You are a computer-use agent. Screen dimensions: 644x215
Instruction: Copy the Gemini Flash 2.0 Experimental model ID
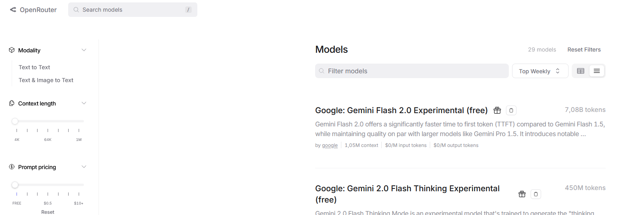click(511, 110)
